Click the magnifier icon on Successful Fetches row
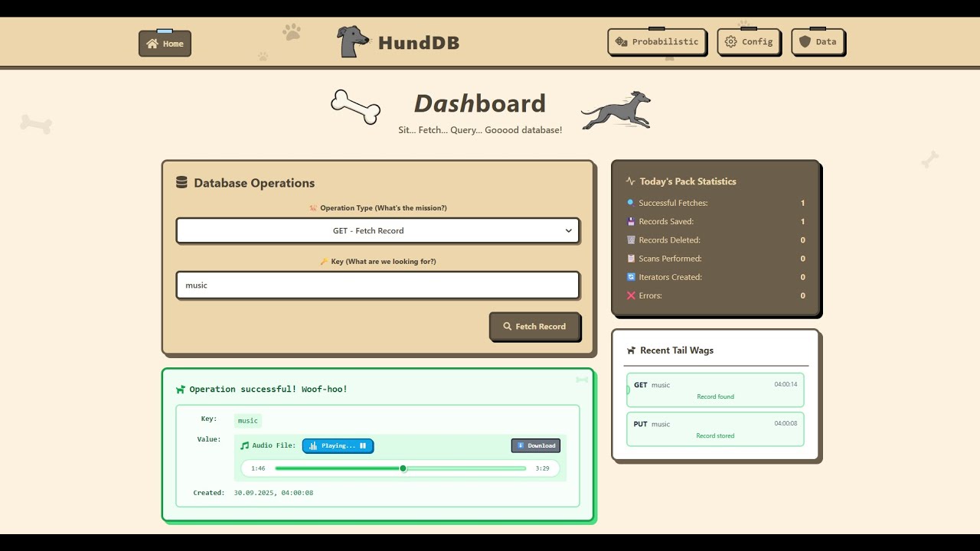This screenshot has width=980, height=551. click(630, 203)
